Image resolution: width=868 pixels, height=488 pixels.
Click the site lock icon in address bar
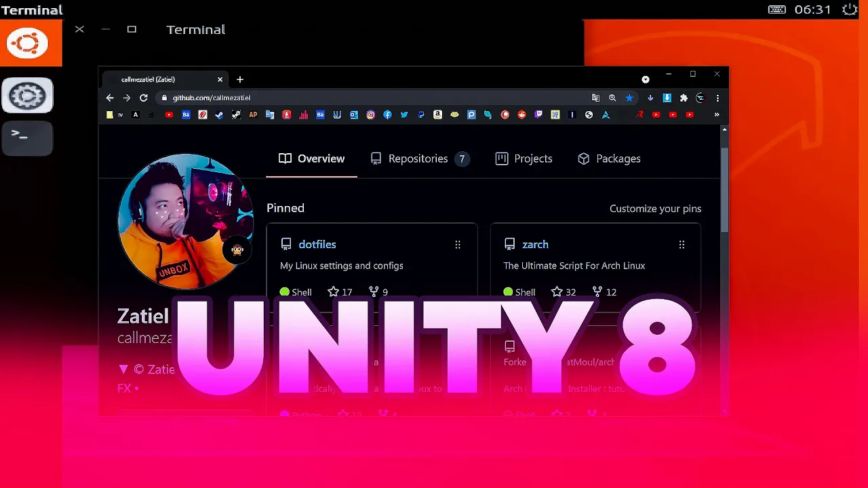pyautogui.click(x=164, y=98)
